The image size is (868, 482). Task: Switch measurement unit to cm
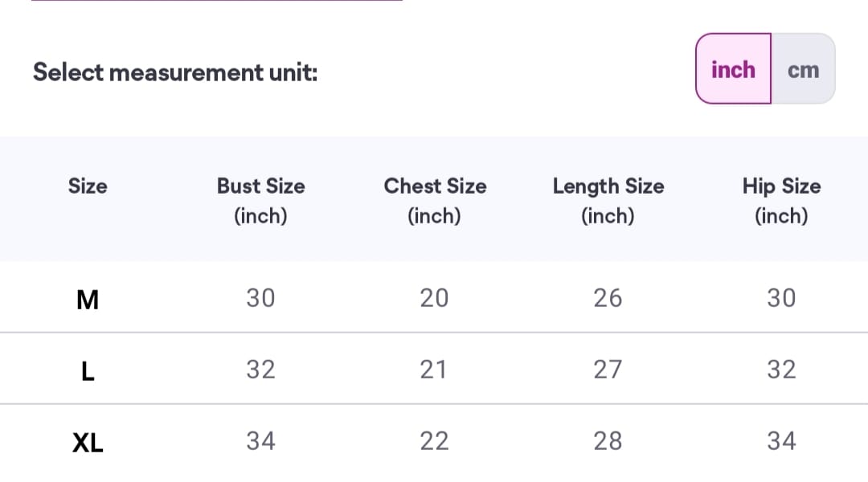(803, 70)
